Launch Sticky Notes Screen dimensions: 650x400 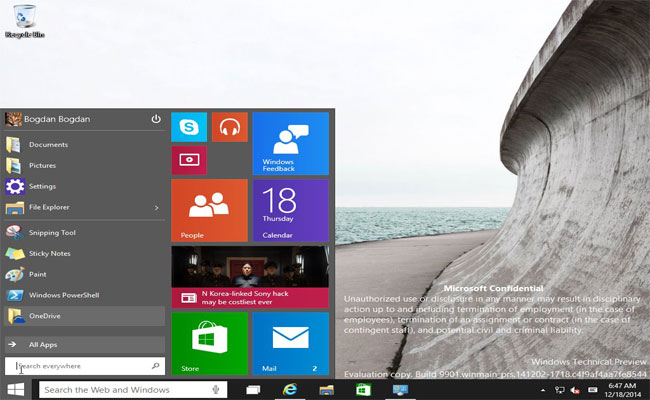85,253
